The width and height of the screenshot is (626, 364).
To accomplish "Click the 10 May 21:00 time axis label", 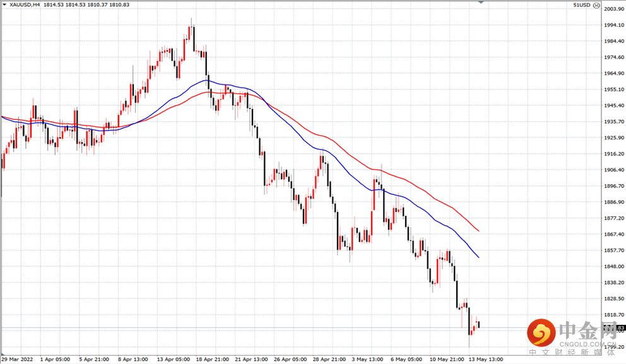I will 447,359.
